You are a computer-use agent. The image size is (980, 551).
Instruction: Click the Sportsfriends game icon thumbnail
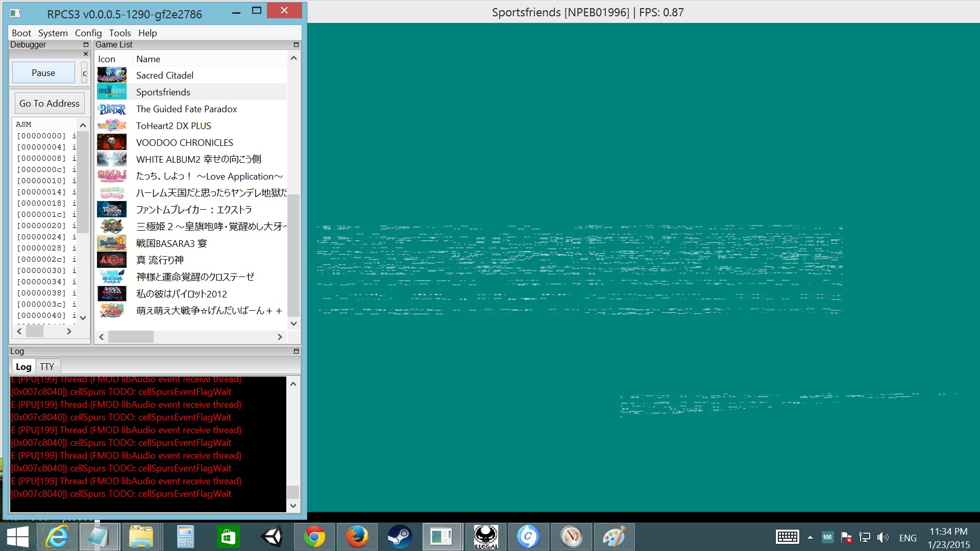pos(112,92)
